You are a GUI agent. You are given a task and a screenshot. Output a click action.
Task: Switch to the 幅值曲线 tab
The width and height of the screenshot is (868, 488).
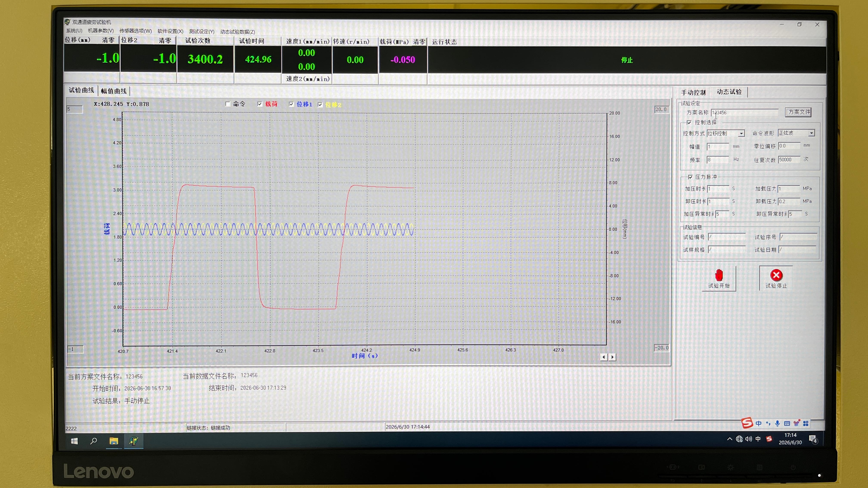113,91
